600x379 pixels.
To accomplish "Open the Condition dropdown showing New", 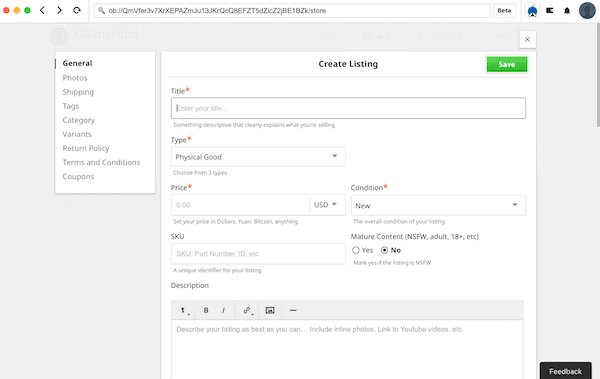I will tap(438, 205).
